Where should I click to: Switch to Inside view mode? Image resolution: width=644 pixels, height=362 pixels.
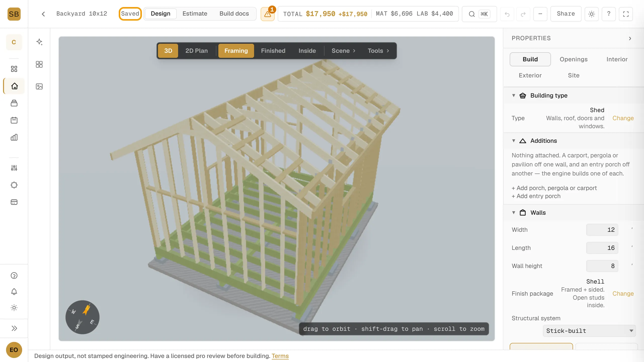click(x=307, y=51)
